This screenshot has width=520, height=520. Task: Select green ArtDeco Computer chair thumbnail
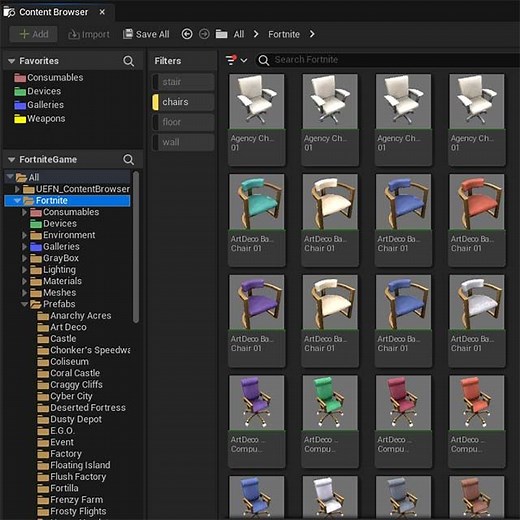(330, 403)
